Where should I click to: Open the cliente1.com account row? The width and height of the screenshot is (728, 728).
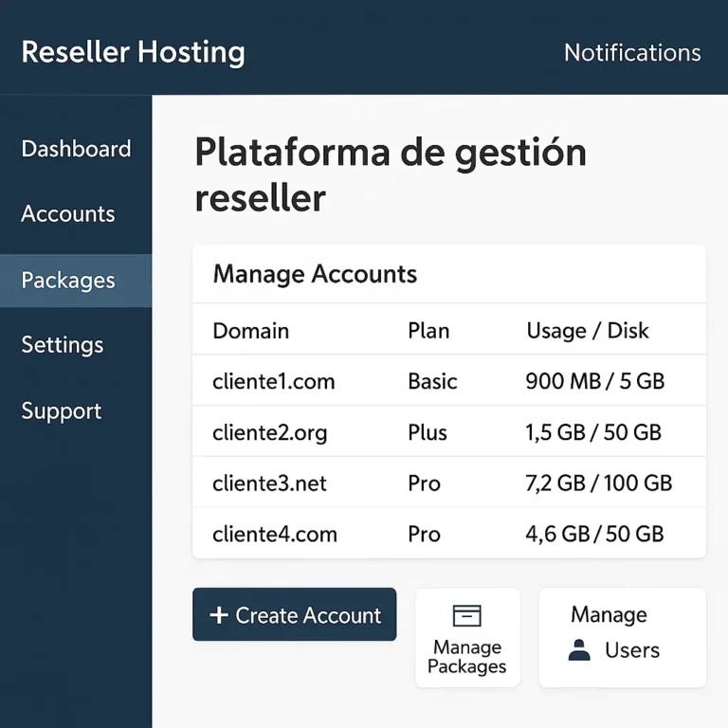(274, 382)
